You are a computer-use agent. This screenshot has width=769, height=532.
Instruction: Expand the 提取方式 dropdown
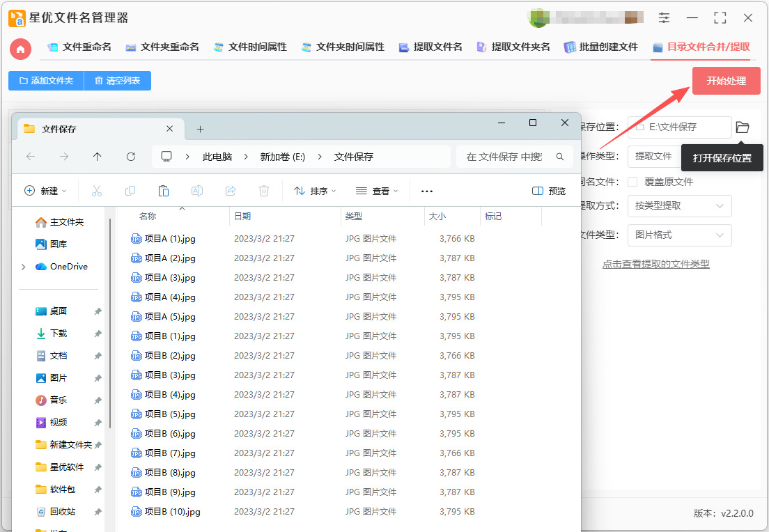[679, 206]
